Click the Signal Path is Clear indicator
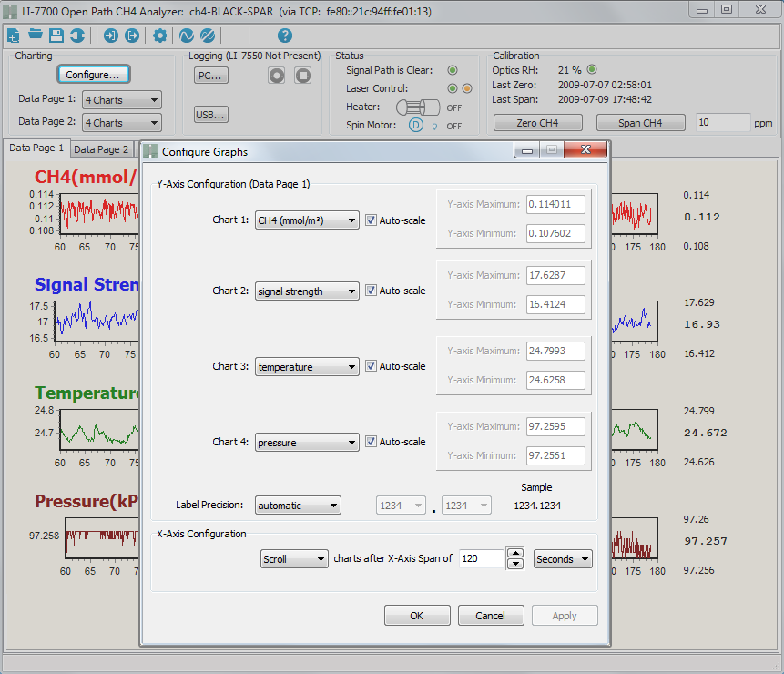 point(453,70)
